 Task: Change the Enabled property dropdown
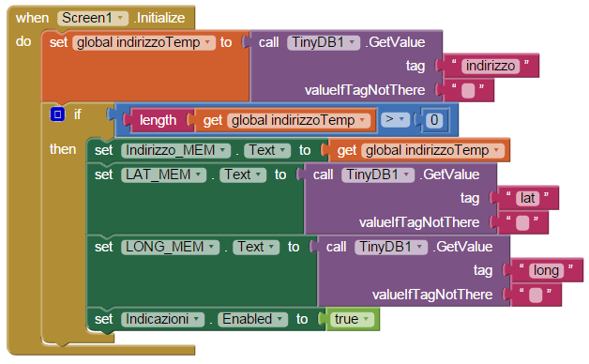[253, 319]
